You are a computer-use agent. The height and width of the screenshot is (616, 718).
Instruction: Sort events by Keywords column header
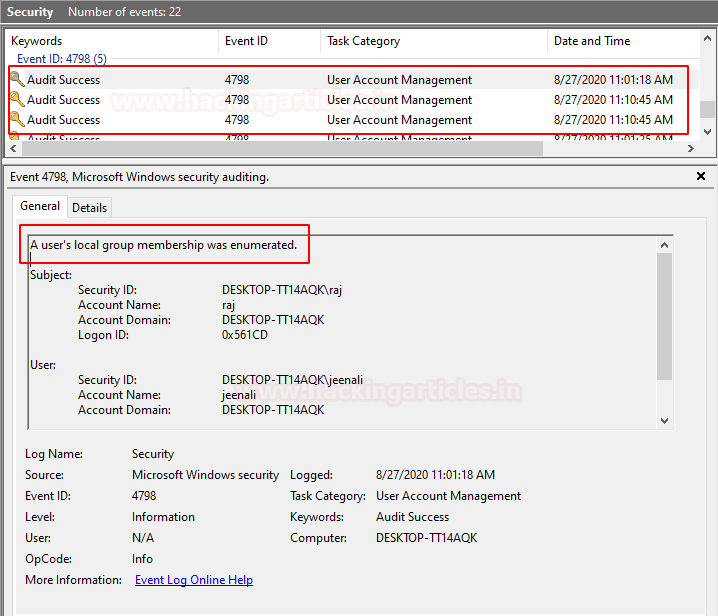pyautogui.click(x=114, y=41)
